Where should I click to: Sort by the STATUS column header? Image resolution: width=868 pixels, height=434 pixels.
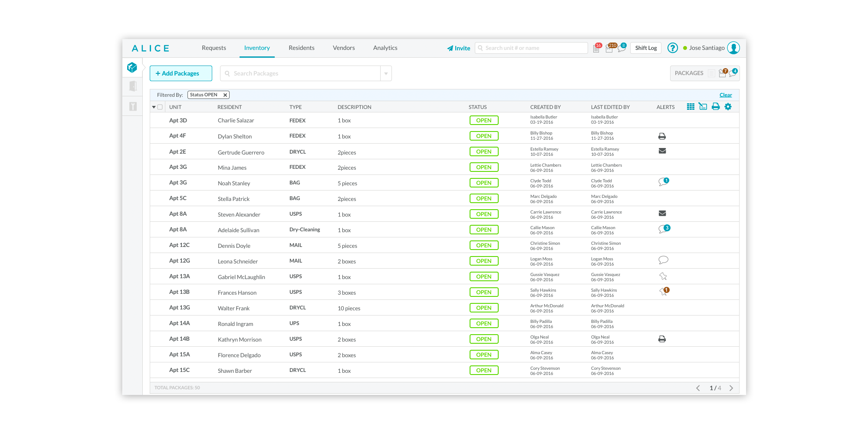point(478,107)
